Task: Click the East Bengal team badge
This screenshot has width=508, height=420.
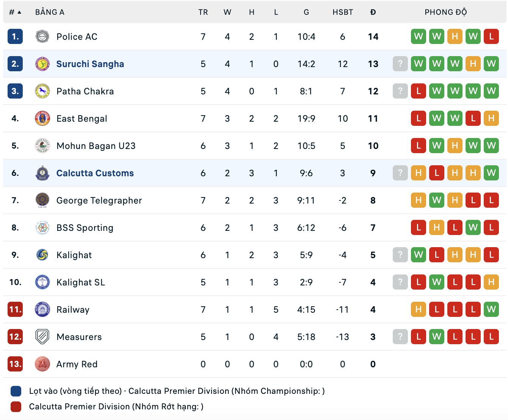Action: coord(42,118)
